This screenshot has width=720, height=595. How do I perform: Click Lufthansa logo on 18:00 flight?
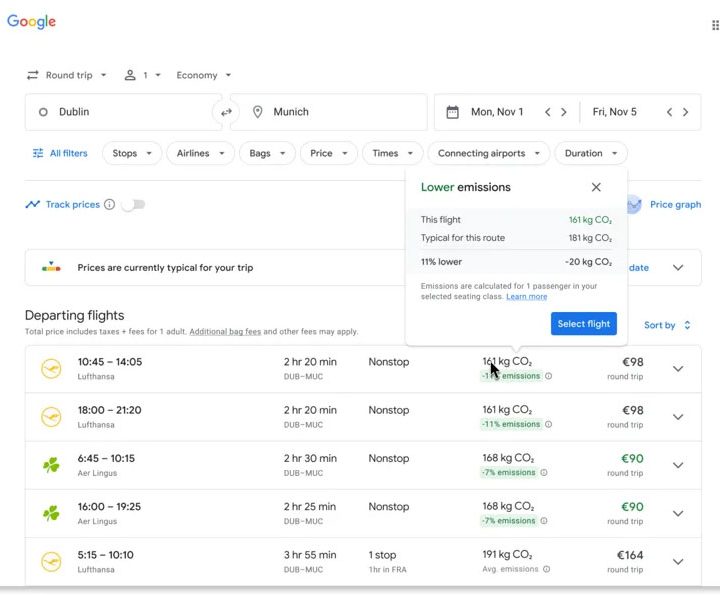point(51,417)
